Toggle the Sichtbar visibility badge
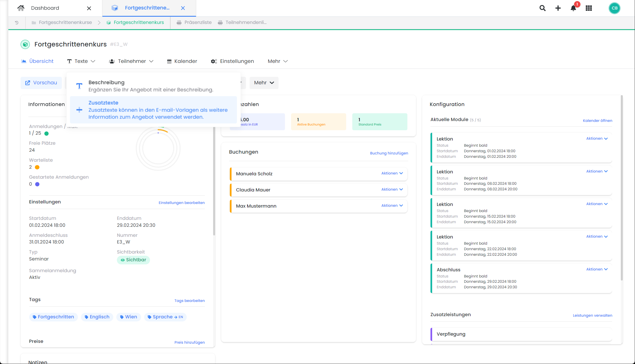This screenshot has width=635, height=364. pos(133,260)
